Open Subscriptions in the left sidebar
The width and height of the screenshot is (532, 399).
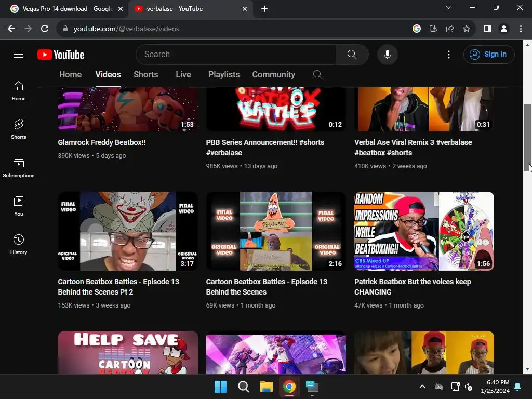tap(19, 168)
